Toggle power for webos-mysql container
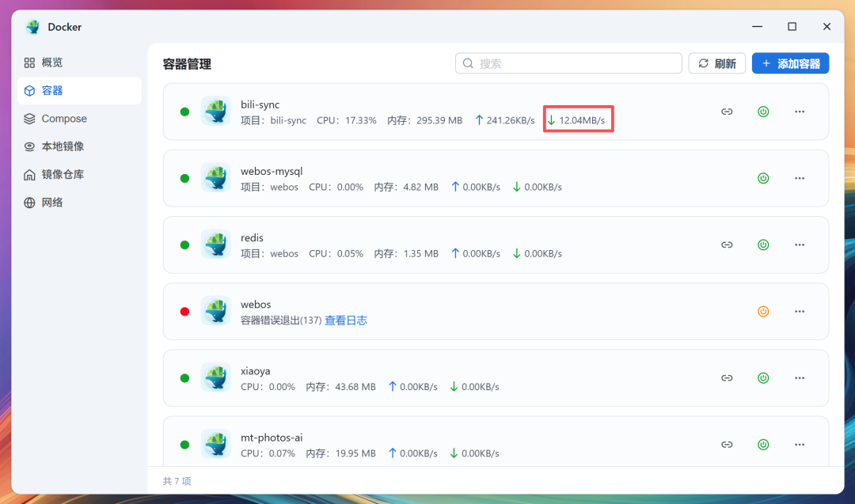 click(x=763, y=178)
